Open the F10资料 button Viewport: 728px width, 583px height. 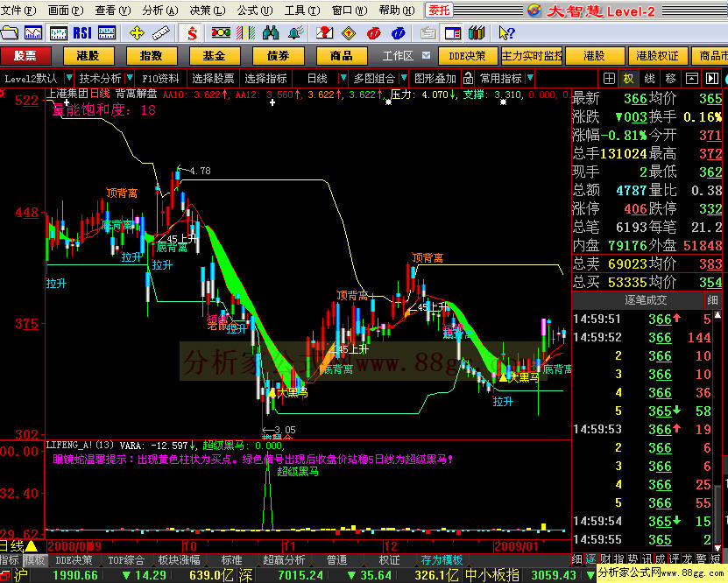(160, 78)
